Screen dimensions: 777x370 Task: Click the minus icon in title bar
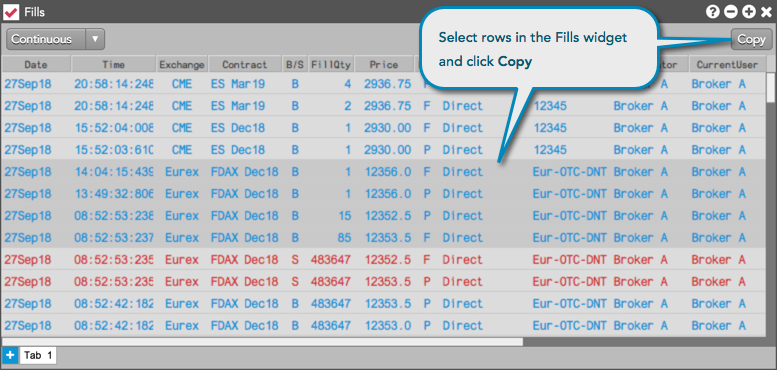click(730, 11)
